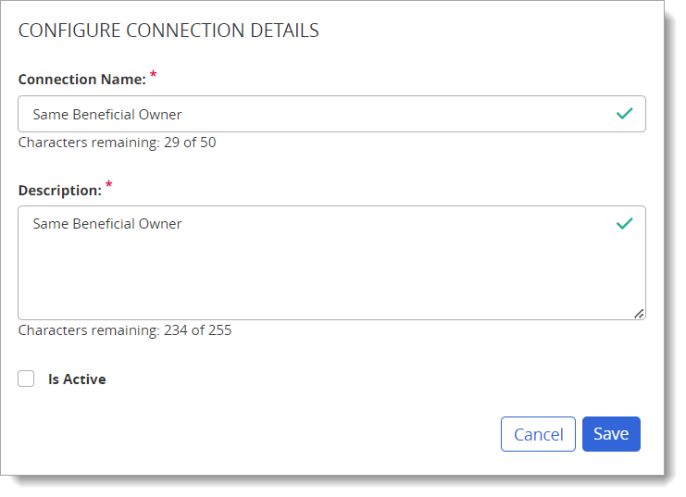Viewport: 686px width, 497px height.
Task: Click the word 'Cancel' on the outlined button
Action: tap(539, 434)
